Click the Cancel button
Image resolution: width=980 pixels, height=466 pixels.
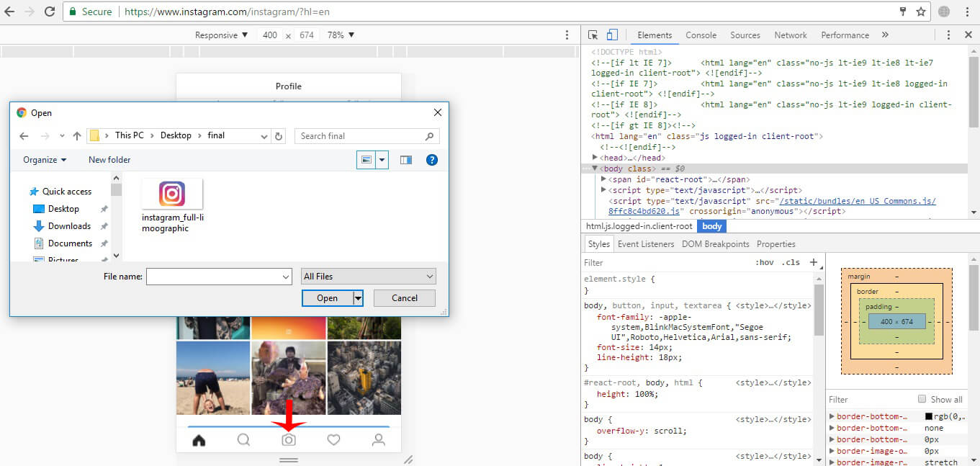click(405, 298)
